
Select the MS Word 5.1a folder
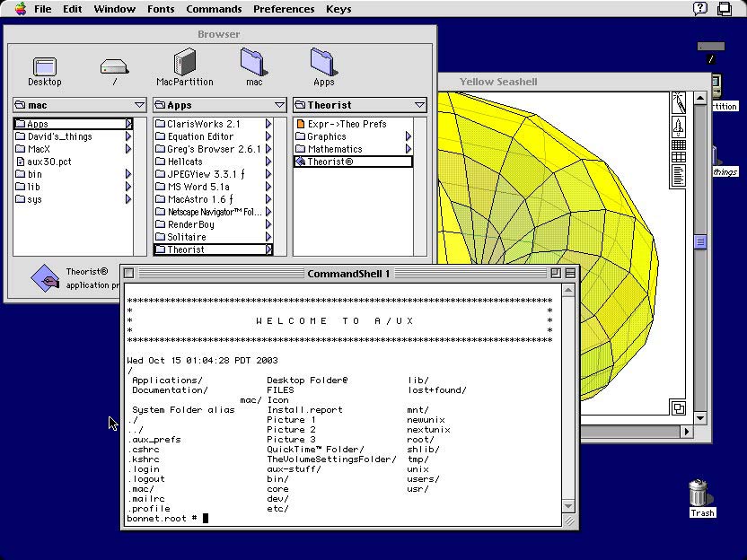pyautogui.click(x=192, y=187)
